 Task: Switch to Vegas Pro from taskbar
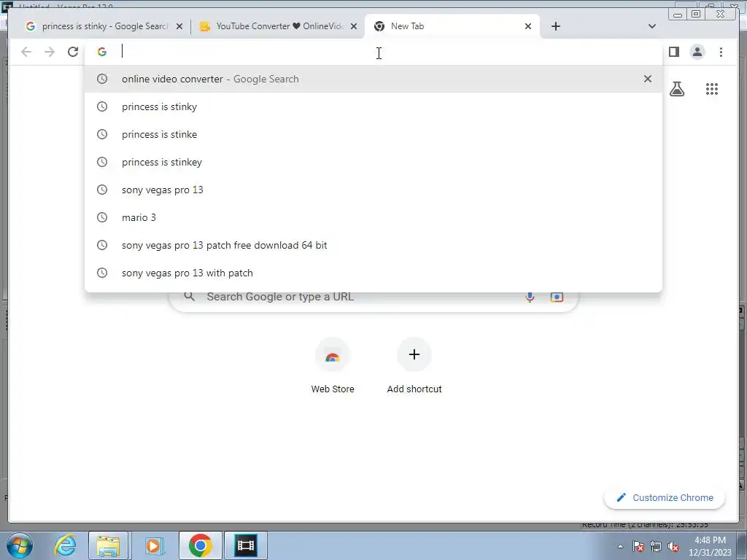click(246, 545)
